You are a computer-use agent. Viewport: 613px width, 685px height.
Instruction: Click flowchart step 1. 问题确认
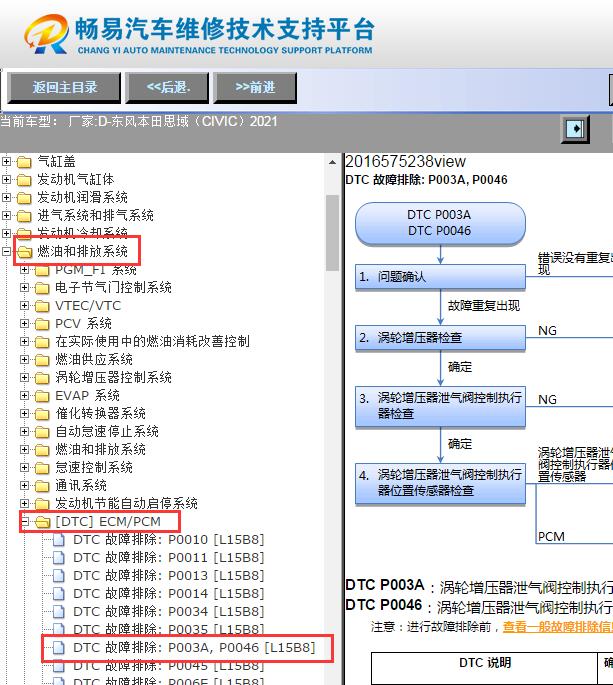[440, 277]
